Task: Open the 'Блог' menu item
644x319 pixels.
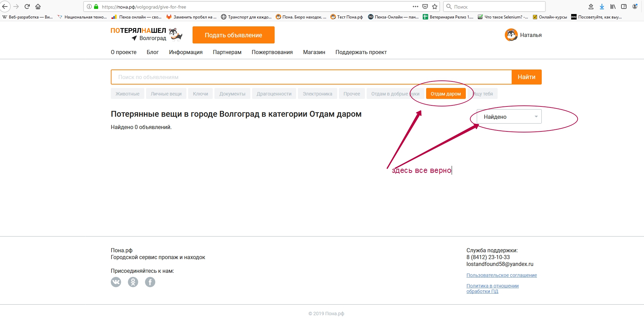Action: (x=153, y=52)
